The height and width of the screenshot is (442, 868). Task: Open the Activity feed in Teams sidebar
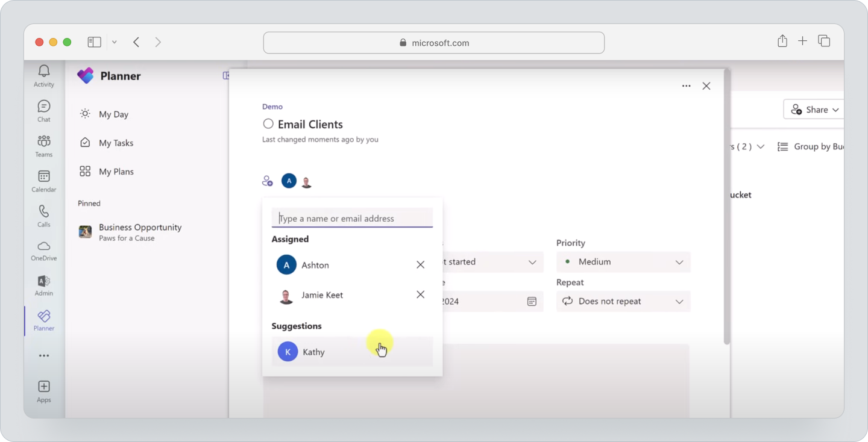(x=43, y=75)
